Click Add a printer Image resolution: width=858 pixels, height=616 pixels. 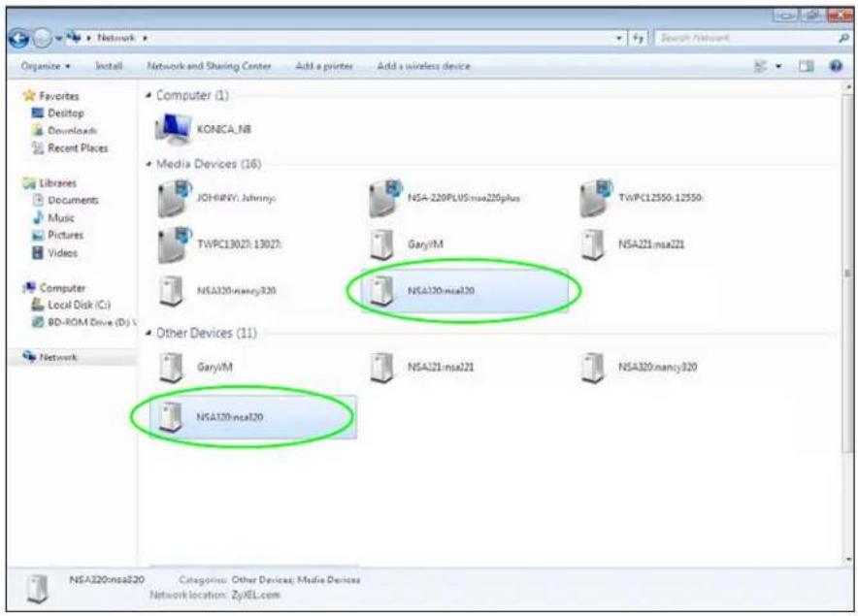(x=324, y=66)
